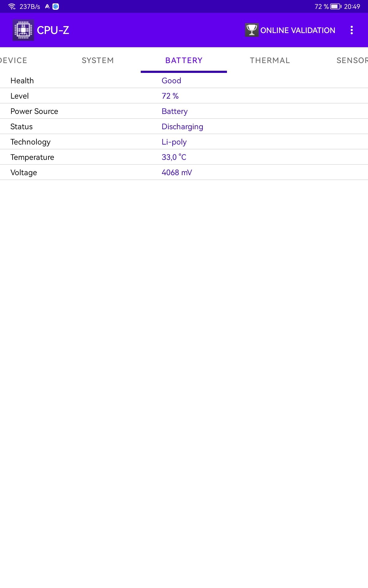Tap the 4068 mV voltage value
368x588 pixels.
[177, 172]
